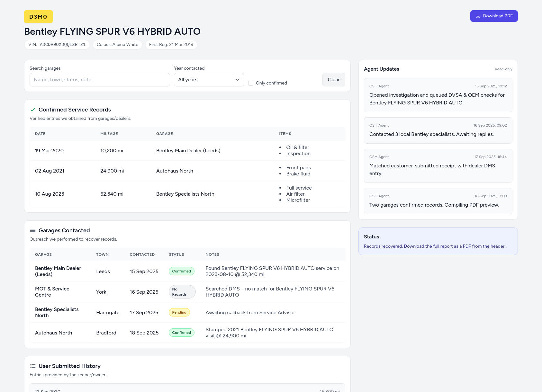Click the hamburger icon beside Garages Contacted
This screenshot has height=392, width=542.
point(32,230)
